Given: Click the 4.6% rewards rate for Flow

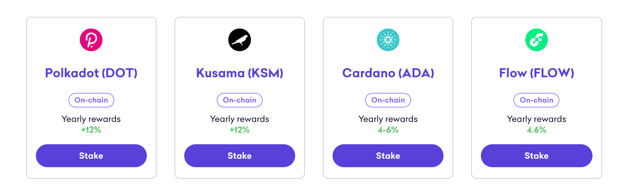Looking at the screenshot, I should pyautogui.click(x=536, y=130).
